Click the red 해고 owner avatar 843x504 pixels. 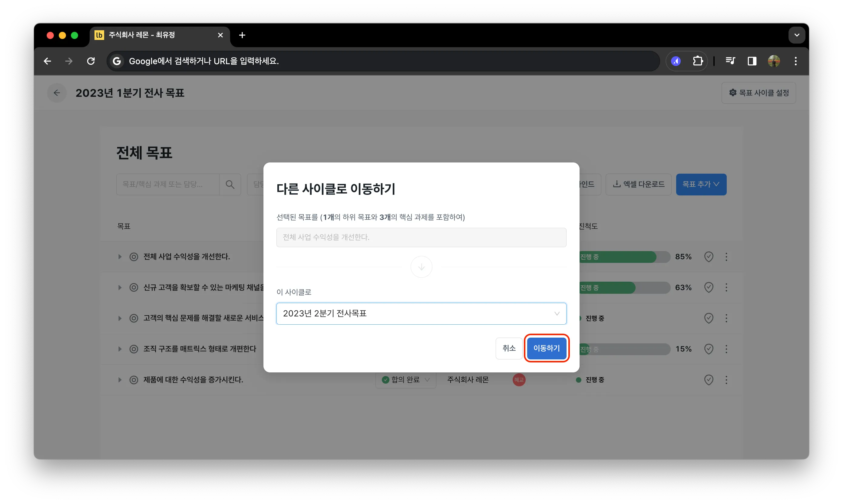[519, 380]
